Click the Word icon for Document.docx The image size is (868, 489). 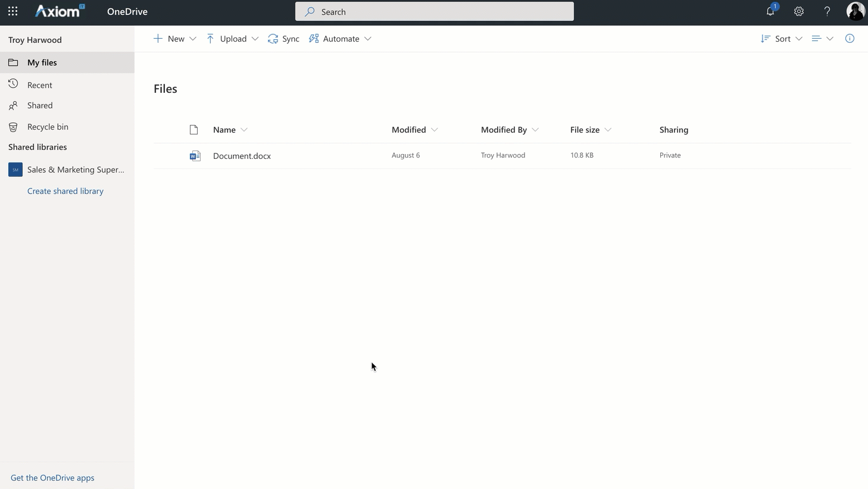(195, 156)
